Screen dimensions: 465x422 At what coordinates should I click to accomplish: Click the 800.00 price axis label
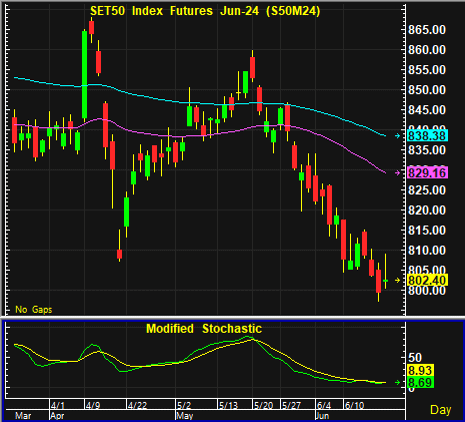tap(427, 291)
